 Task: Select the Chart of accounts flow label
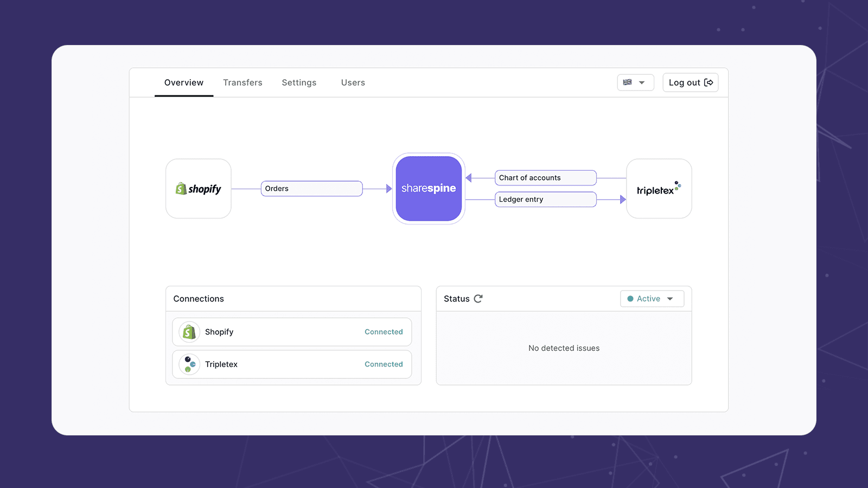click(x=545, y=178)
